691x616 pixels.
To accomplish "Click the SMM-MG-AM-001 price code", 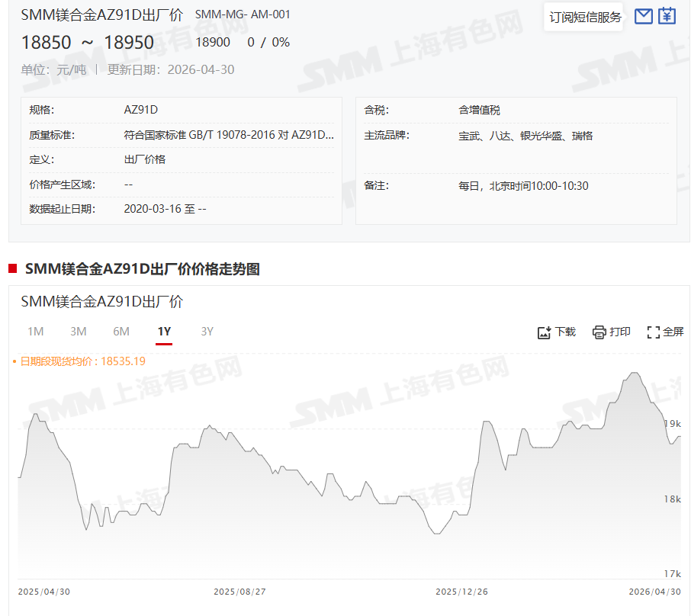I will coord(243,14).
